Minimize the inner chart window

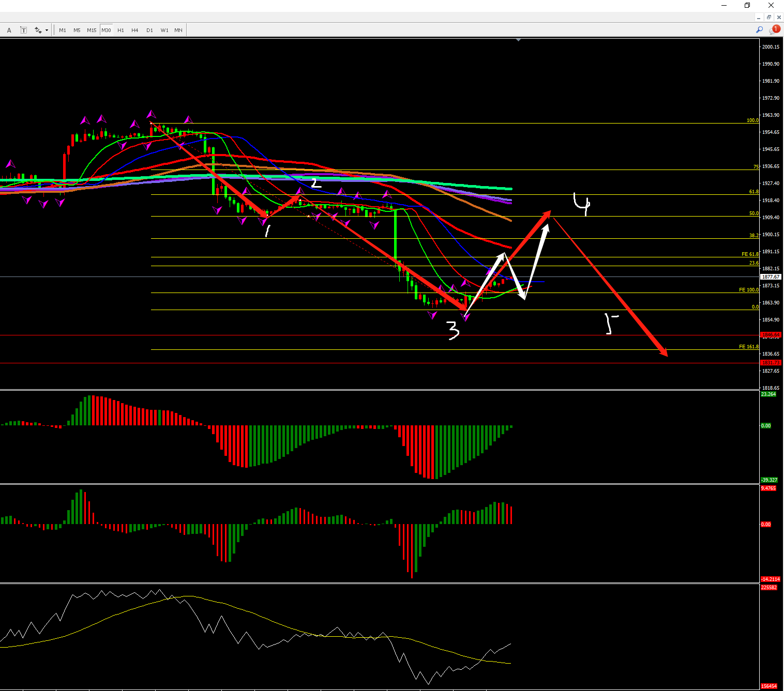(759, 18)
